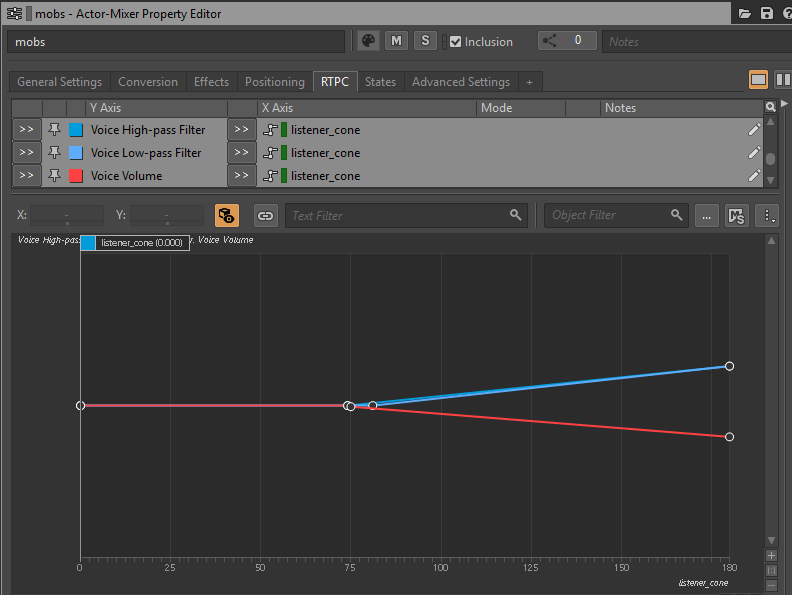Solo the mobs actor-mixer

tap(425, 41)
